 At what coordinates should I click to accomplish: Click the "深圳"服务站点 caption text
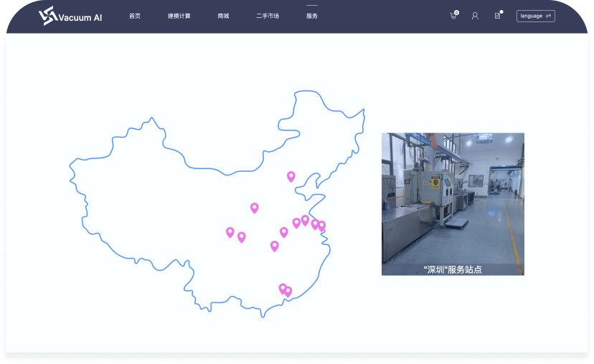point(453,269)
